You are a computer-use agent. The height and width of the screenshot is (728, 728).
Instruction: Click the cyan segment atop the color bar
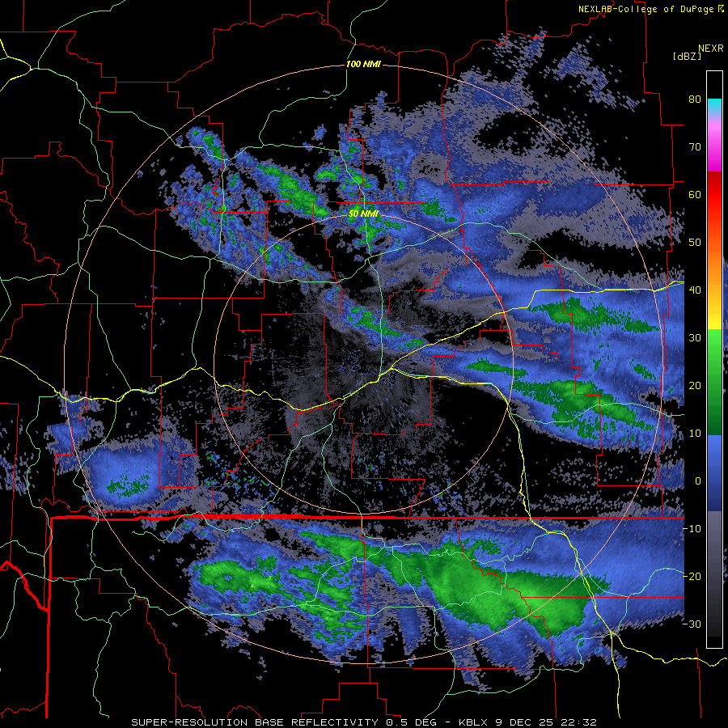click(714, 106)
